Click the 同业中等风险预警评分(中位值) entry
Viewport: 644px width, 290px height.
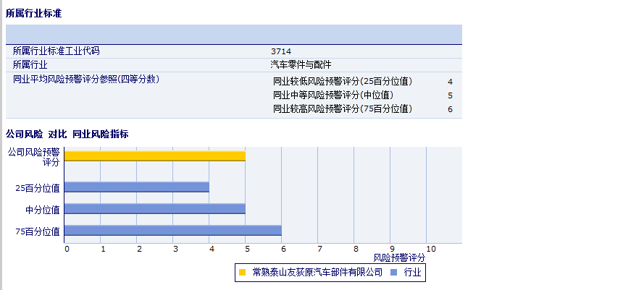(x=333, y=95)
